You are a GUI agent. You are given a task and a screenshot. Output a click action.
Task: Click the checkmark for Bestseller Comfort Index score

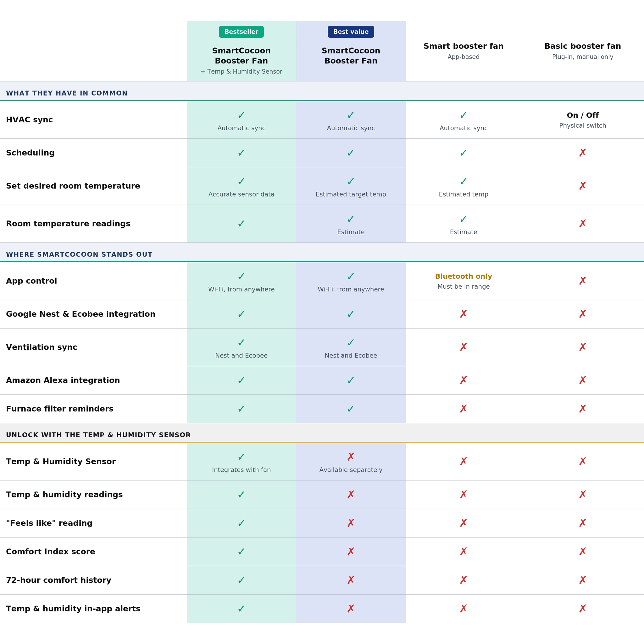[x=241, y=552]
